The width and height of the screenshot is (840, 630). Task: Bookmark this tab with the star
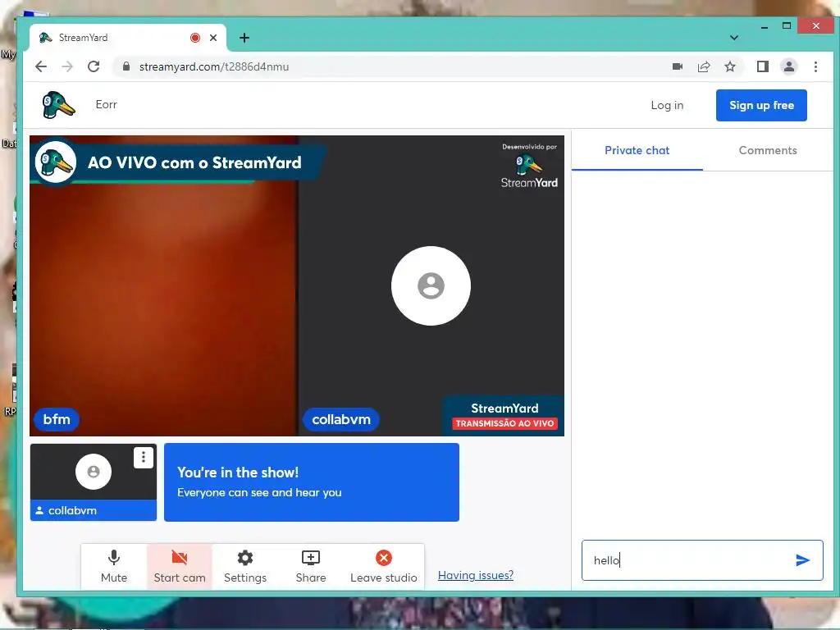[729, 66]
